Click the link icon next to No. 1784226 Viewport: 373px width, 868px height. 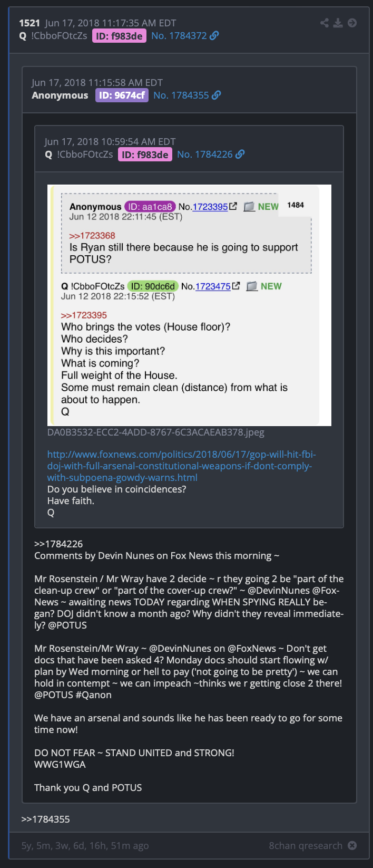[x=240, y=155]
